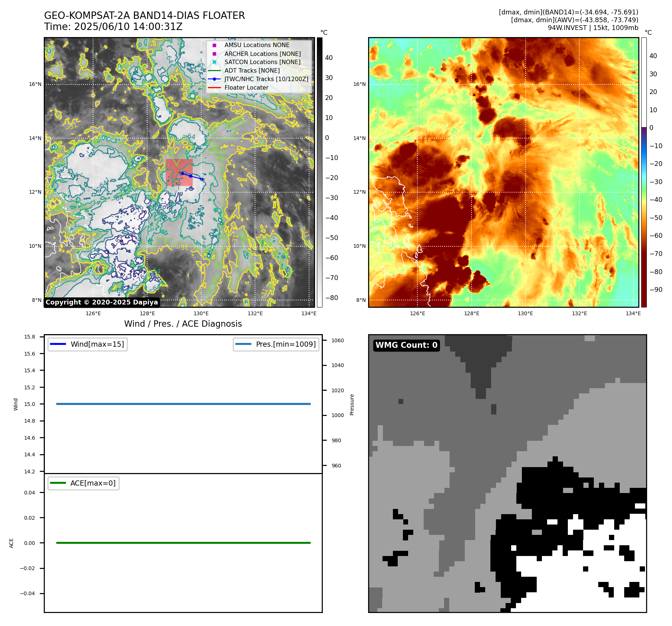The width and height of the screenshot is (672, 626).
Task: Click the magenta AMSU Locations legend marker
Action: point(214,45)
